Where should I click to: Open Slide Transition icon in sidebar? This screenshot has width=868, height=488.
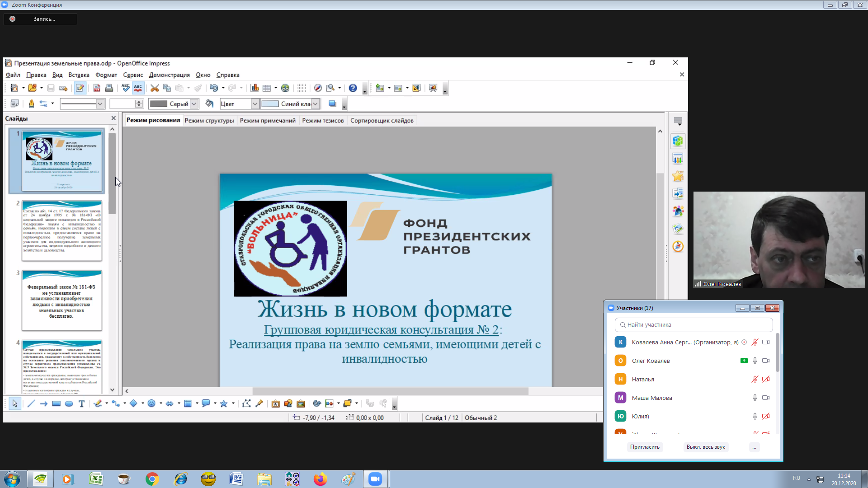coord(678,194)
